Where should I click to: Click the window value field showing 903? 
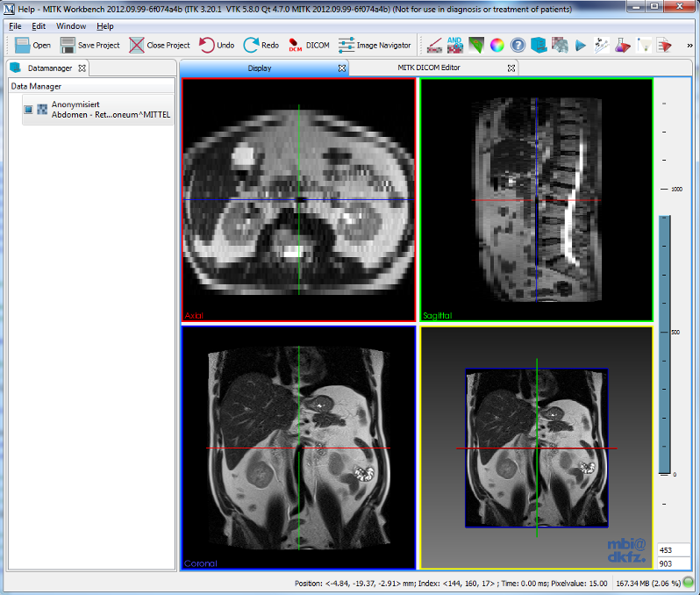673,563
